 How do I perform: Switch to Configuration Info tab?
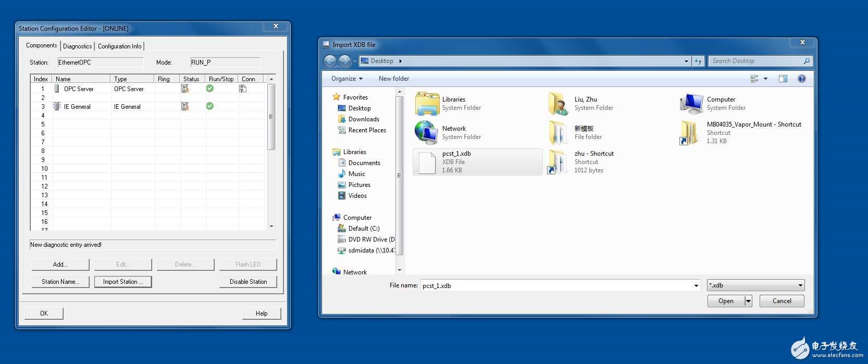pos(120,46)
